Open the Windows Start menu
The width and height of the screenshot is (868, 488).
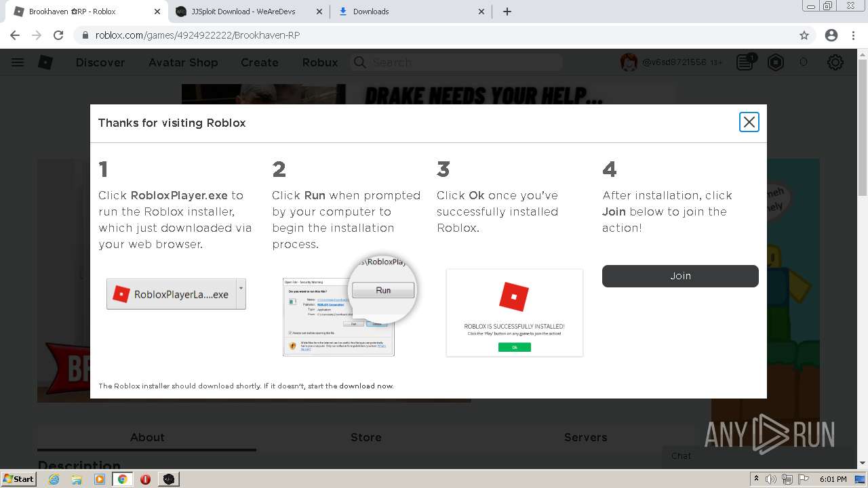[x=19, y=479]
